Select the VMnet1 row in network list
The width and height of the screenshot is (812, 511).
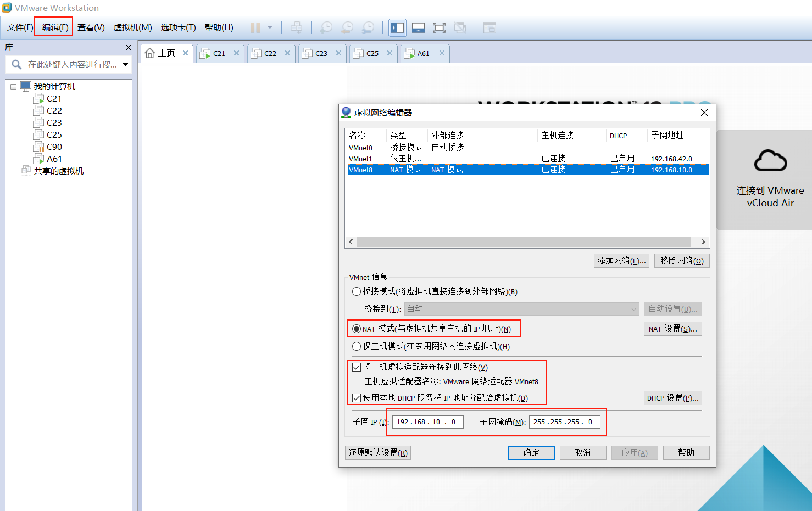528,159
